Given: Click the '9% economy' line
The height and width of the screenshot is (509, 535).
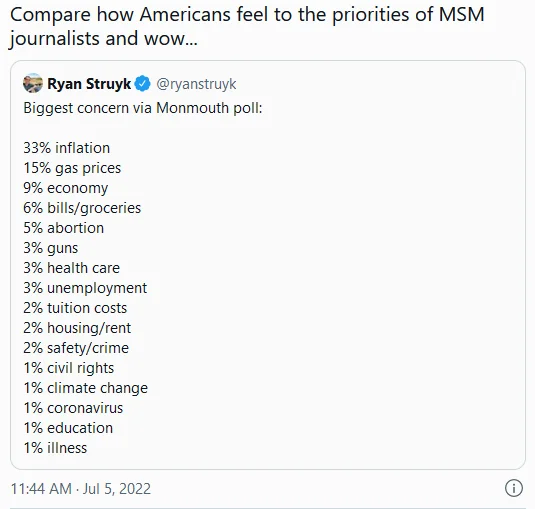Looking at the screenshot, I should click(x=66, y=188).
